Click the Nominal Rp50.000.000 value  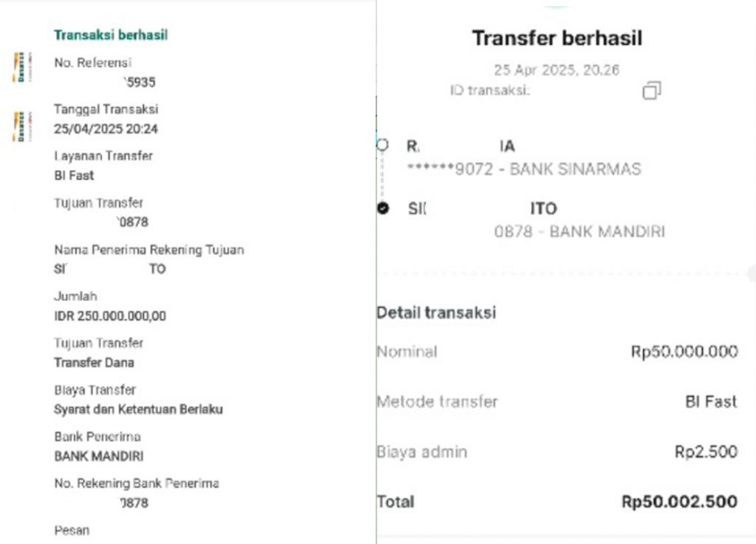[684, 351]
